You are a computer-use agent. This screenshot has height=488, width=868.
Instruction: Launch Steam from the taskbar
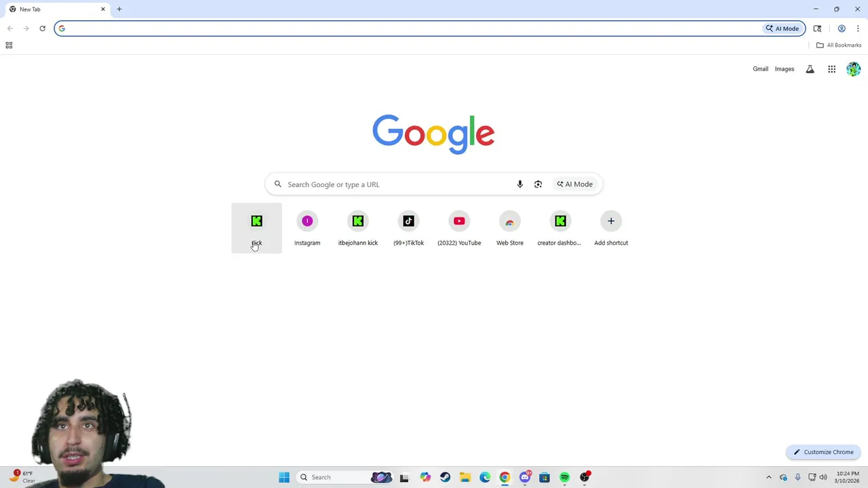445,477
